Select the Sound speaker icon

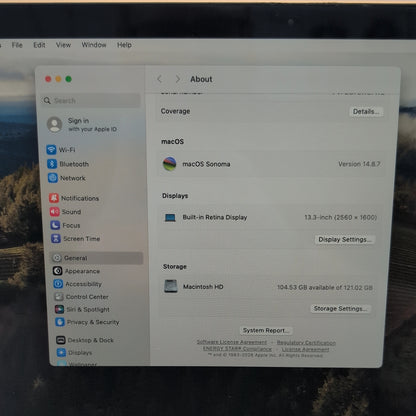click(55, 212)
